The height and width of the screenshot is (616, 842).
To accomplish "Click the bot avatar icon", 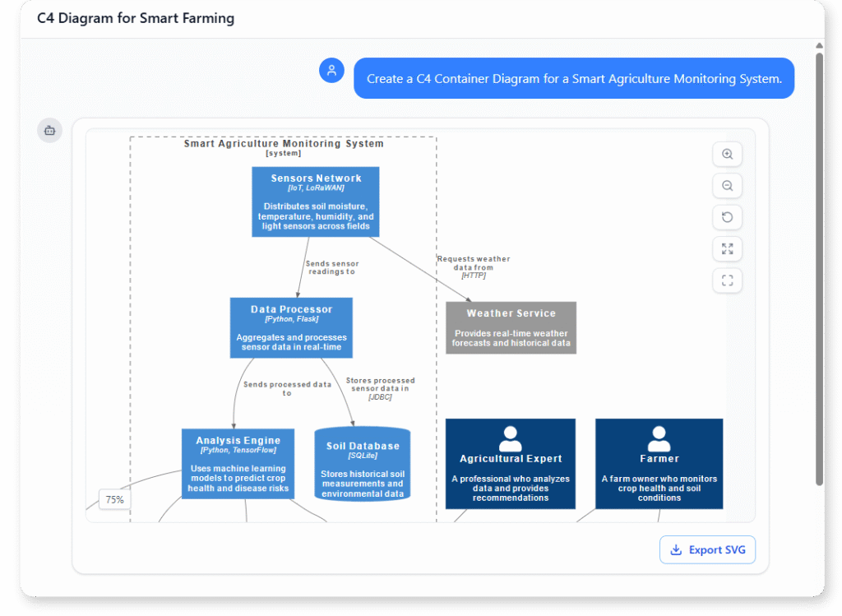I will coord(49,130).
